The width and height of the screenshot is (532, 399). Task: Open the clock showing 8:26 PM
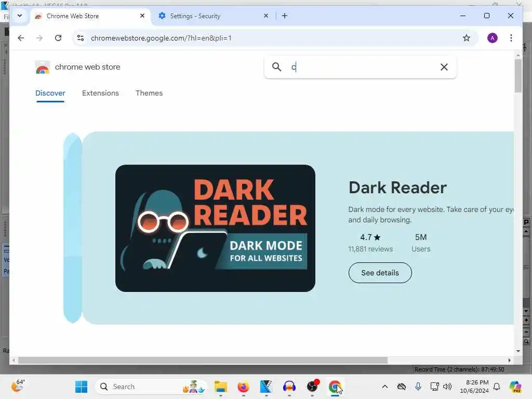coord(474,387)
